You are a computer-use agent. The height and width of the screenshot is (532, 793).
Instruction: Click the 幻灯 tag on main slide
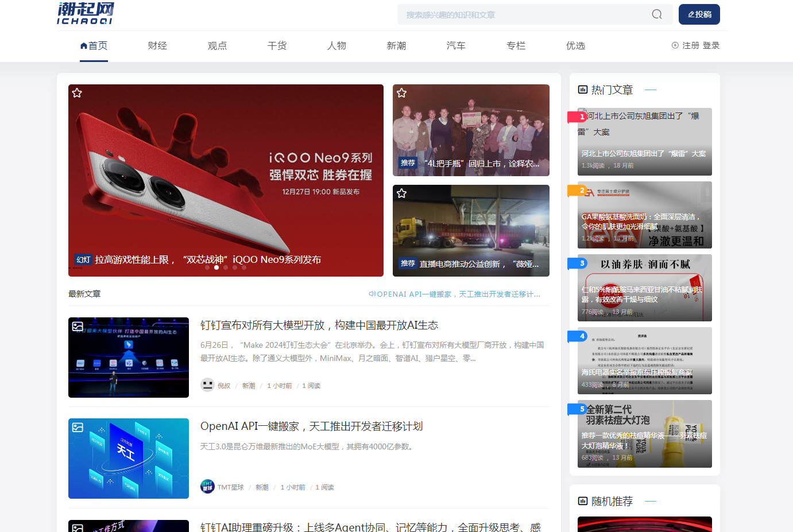tap(83, 259)
